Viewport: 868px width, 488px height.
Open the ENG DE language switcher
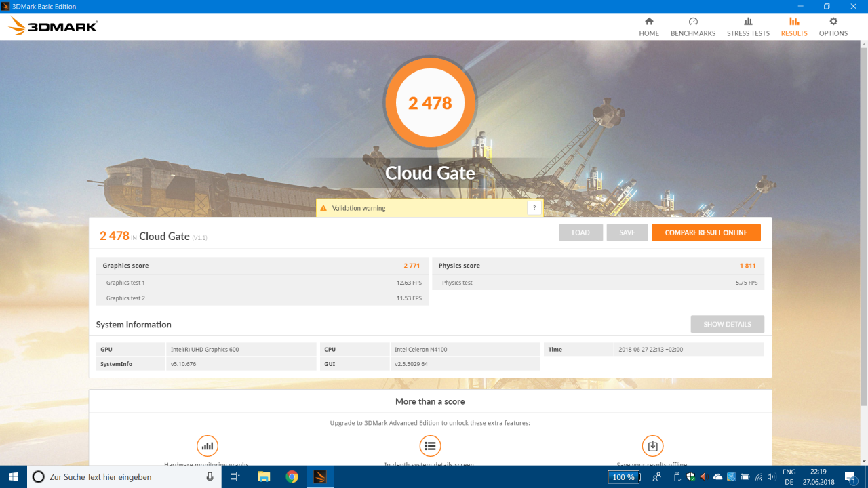(x=789, y=477)
